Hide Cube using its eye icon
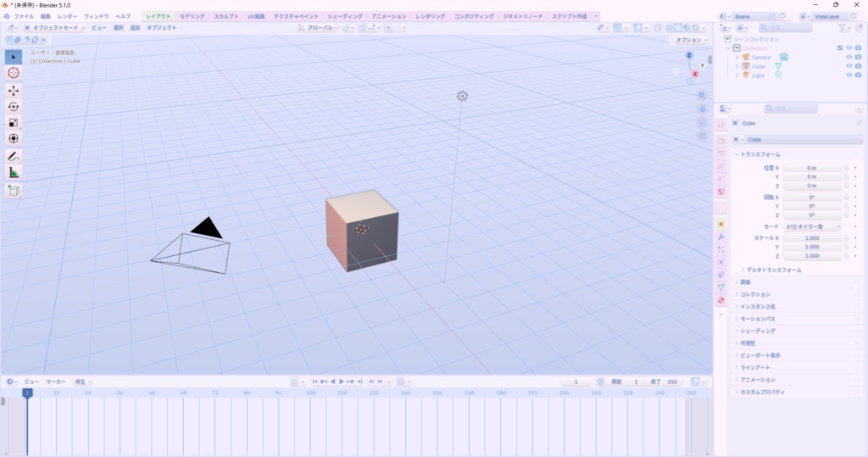 [x=849, y=66]
